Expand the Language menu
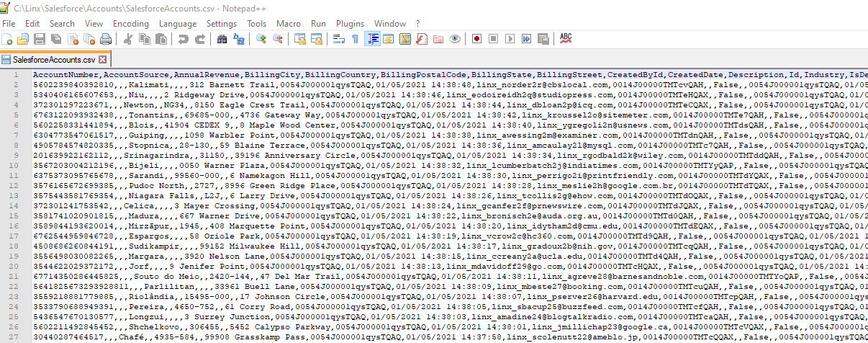868x343 pixels. 177,24
